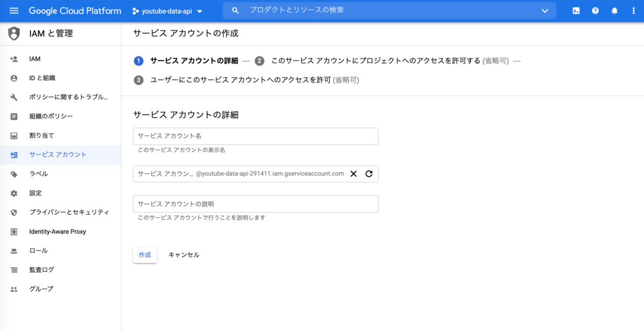Image resolution: width=644 pixels, height=331 pixels.
Task: Clear the service account ID with X icon
Action: click(x=354, y=174)
